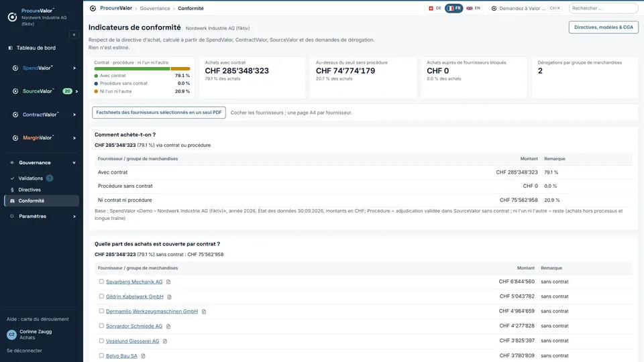The height and width of the screenshot is (362, 644).
Task: Open Savarberg Mechanik AG supplier link
Action: point(134,282)
